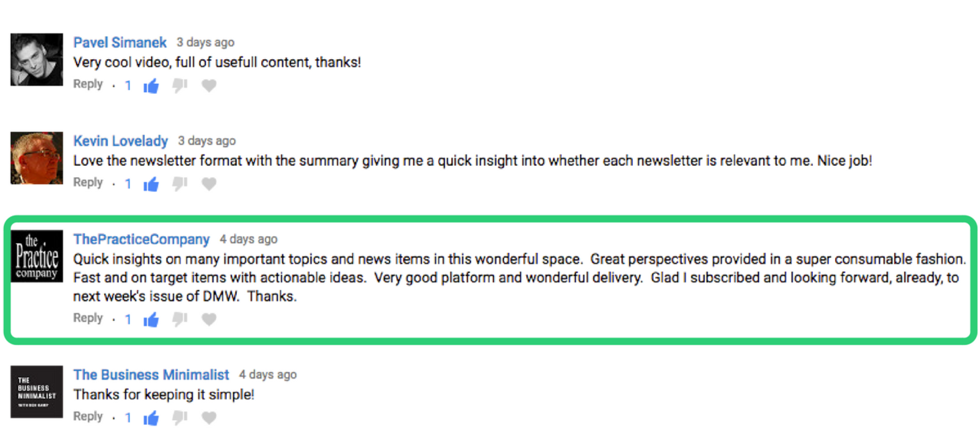Reply to The Business Minimalist's comment
980x441 pixels.
(88, 417)
